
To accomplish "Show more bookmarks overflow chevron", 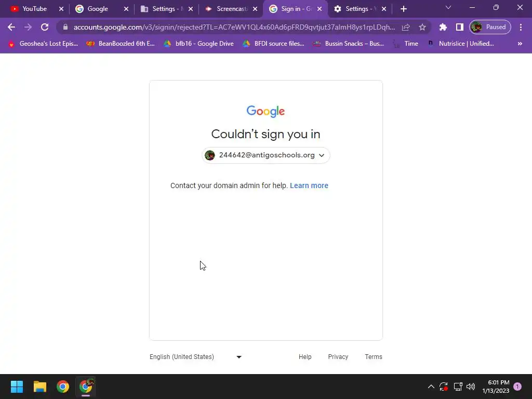I will point(520,44).
